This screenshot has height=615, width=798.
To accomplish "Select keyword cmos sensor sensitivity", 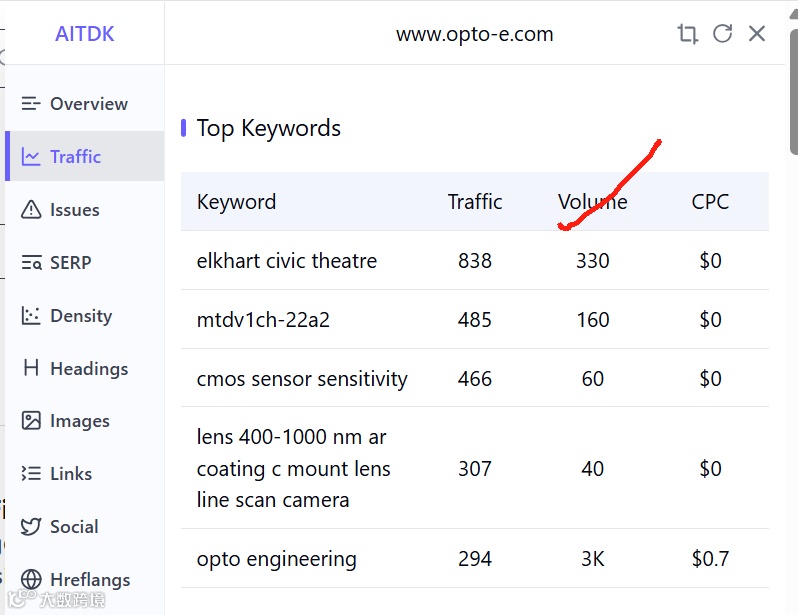I will coord(302,379).
